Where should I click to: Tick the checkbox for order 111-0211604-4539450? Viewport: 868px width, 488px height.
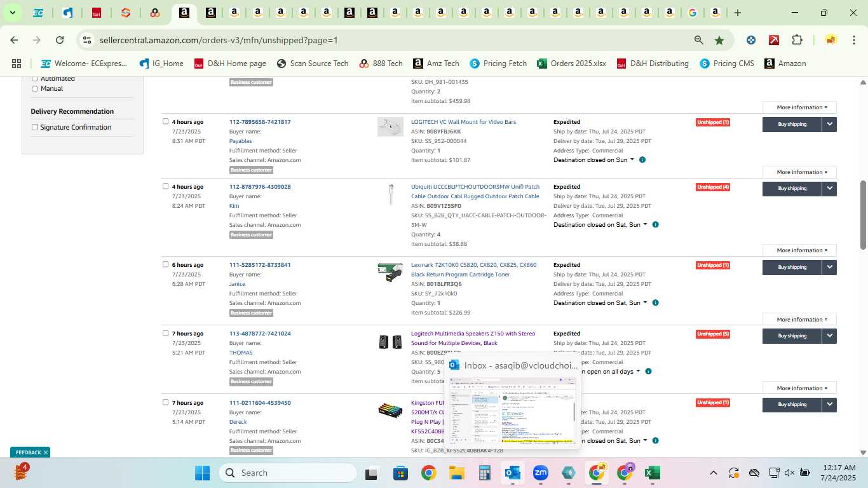click(165, 402)
